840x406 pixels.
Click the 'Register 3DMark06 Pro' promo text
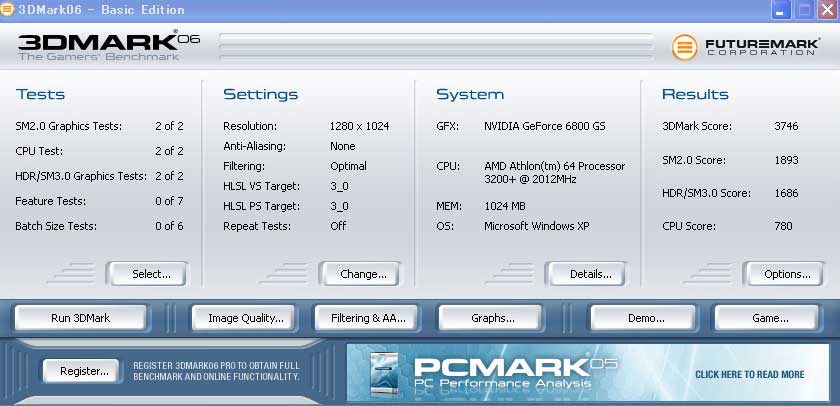pos(216,371)
